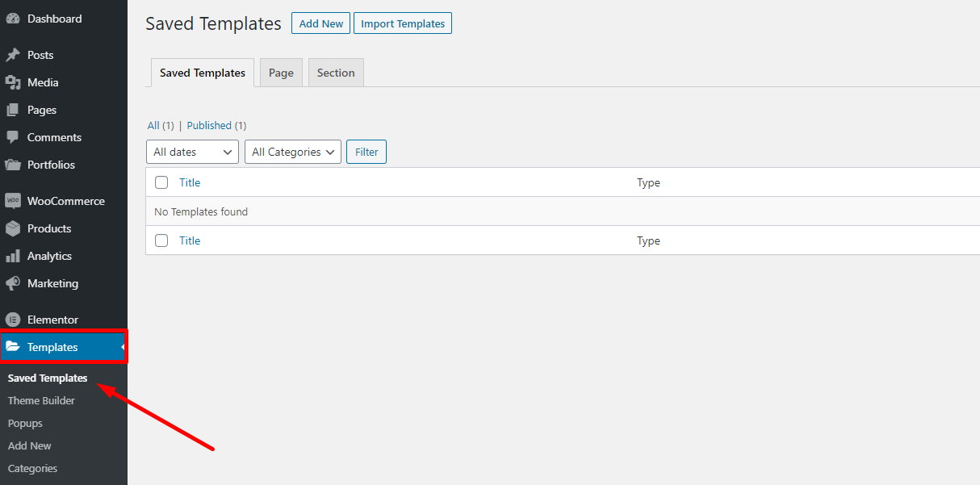Show All (1) templates filter
This screenshot has height=485, width=980.
[161, 125]
